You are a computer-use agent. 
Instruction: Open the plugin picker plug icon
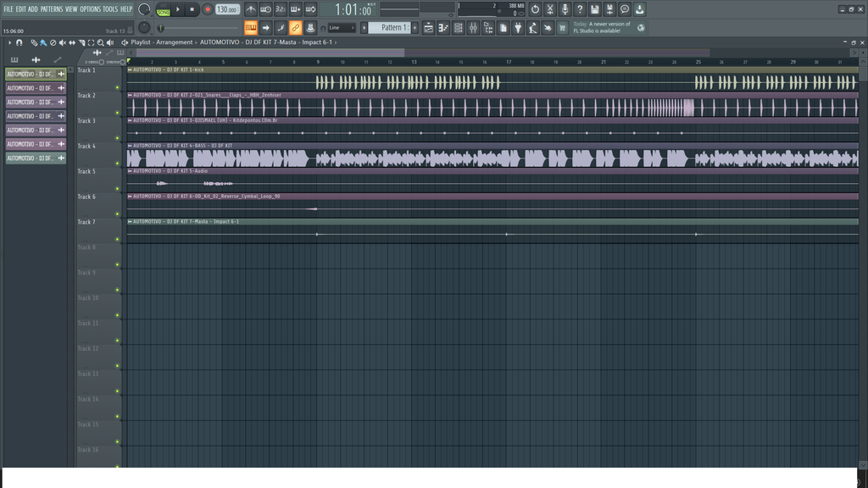(518, 28)
